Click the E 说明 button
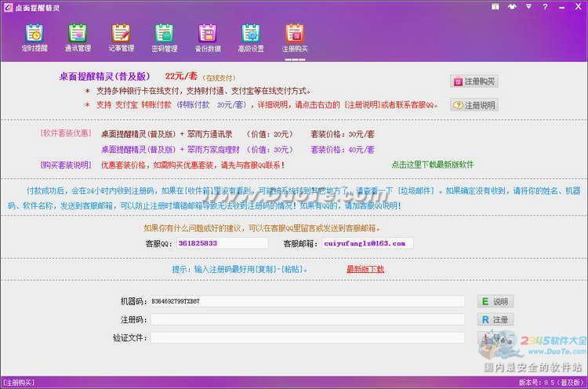This screenshot has height=389, width=588. tap(495, 301)
